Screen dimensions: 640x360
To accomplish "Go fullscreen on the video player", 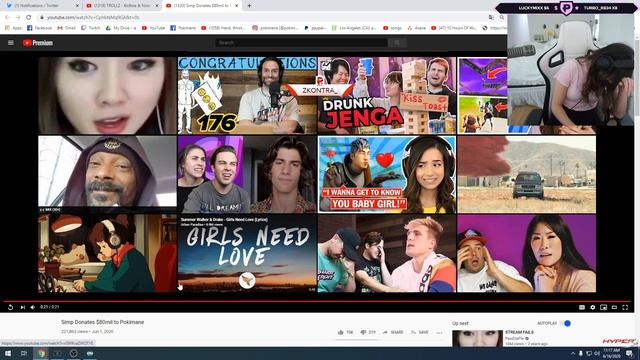I will tap(625, 307).
